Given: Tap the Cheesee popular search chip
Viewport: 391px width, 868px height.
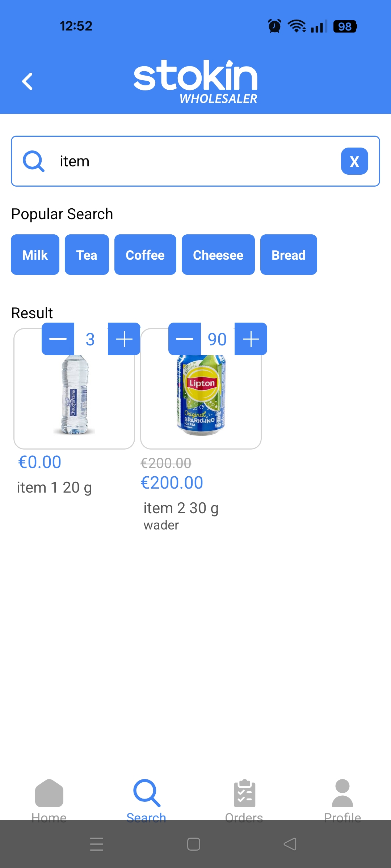Looking at the screenshot, I should click(x=218, y=255).
